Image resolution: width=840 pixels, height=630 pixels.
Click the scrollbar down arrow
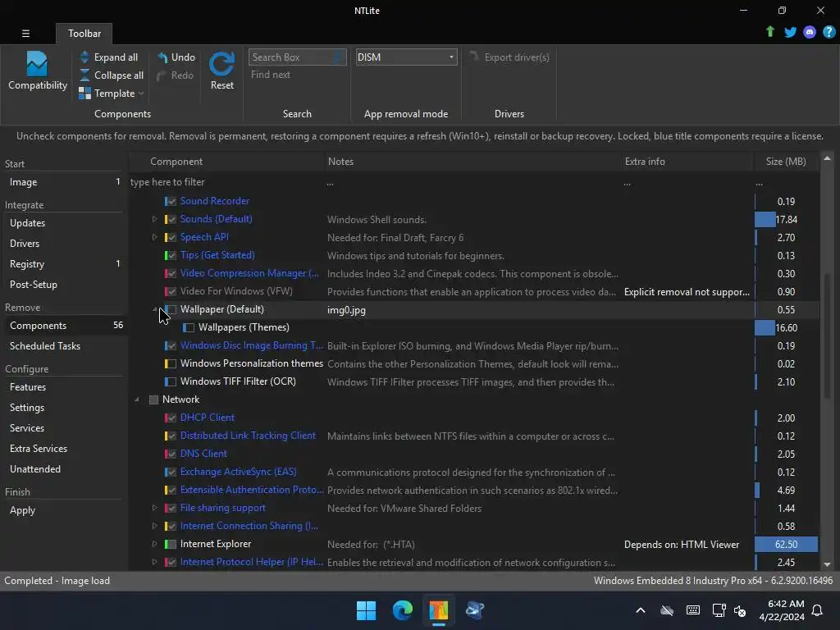click(x=827, y=564)
